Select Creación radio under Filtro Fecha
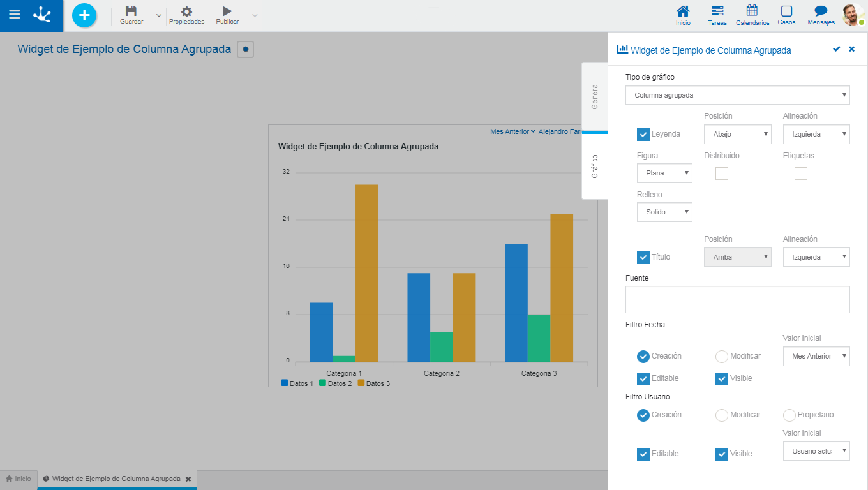 [643, 357]
